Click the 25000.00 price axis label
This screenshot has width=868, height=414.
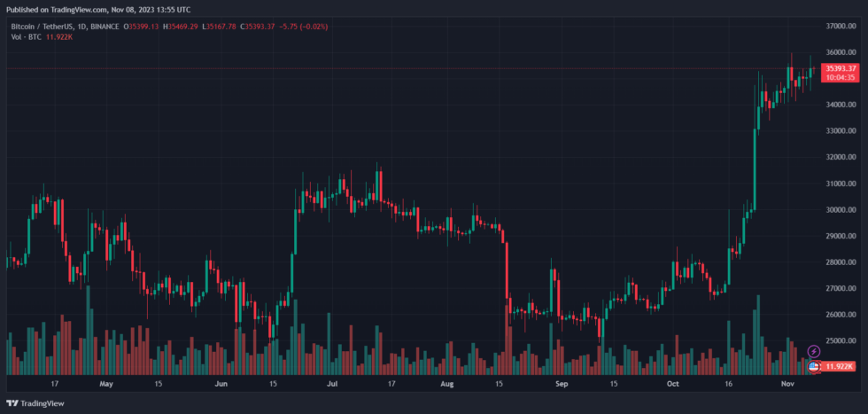click(x=836, y=340)
